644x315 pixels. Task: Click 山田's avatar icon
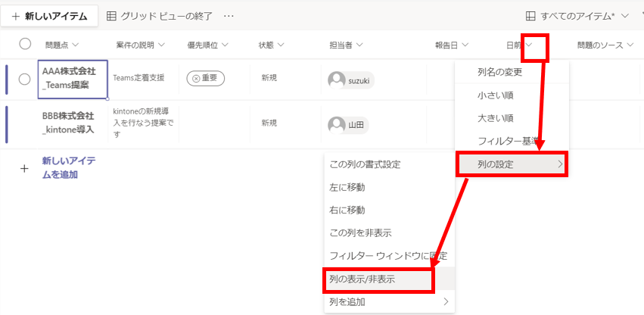(336, 125)
